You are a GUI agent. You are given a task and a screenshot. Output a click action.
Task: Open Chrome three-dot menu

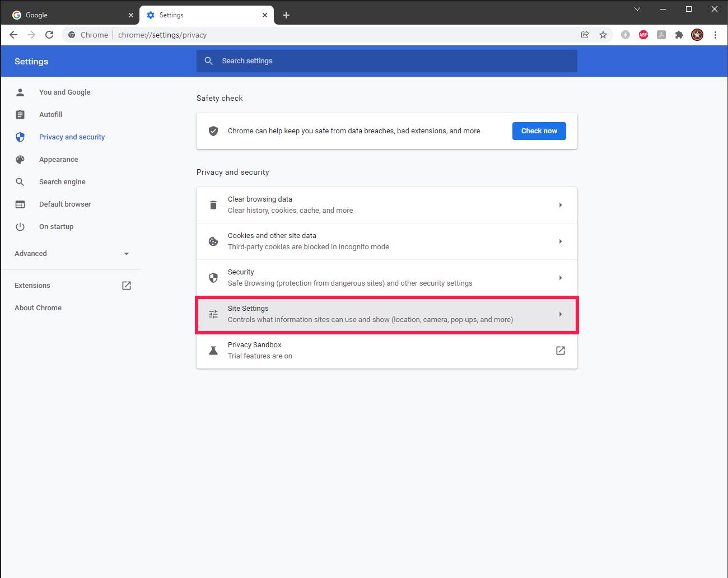(715, 35)
